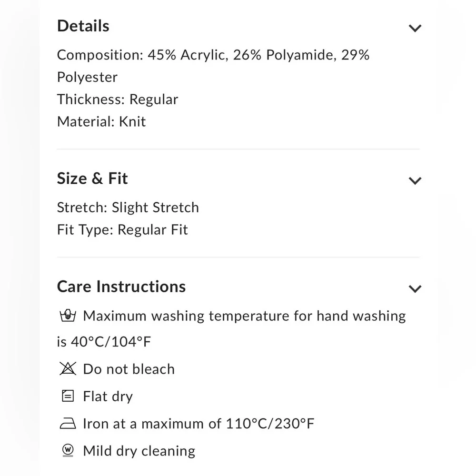
Task: Click the iron temperature icon
Action: (68, 424)
